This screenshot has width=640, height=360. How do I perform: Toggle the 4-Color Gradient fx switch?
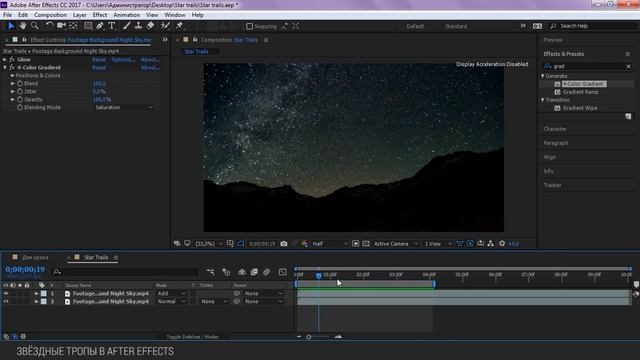pyautogui.click(x=12, y=67)
